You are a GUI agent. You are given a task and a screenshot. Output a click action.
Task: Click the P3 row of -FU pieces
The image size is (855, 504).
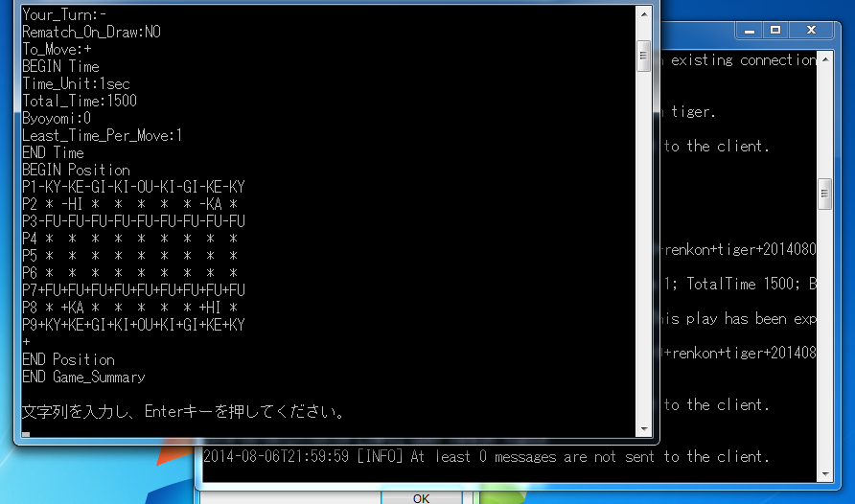(x=133, y=221)
